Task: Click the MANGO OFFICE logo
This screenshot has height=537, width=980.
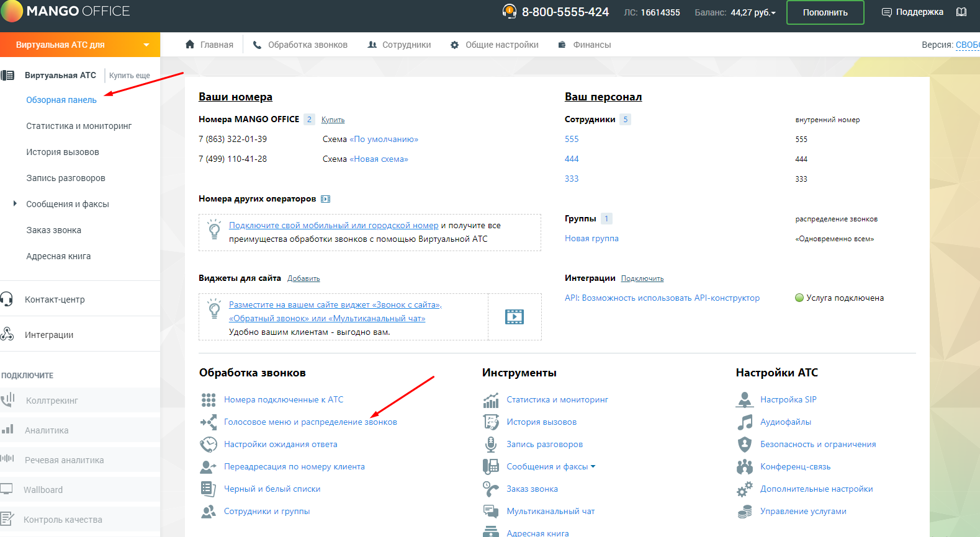Action: (65, 11)
